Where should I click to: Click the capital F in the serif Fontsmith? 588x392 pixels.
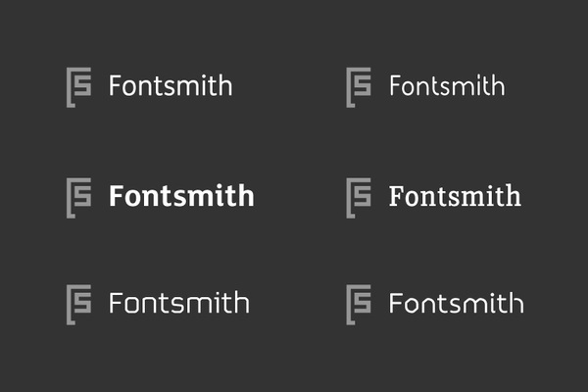tap(397, 196)
